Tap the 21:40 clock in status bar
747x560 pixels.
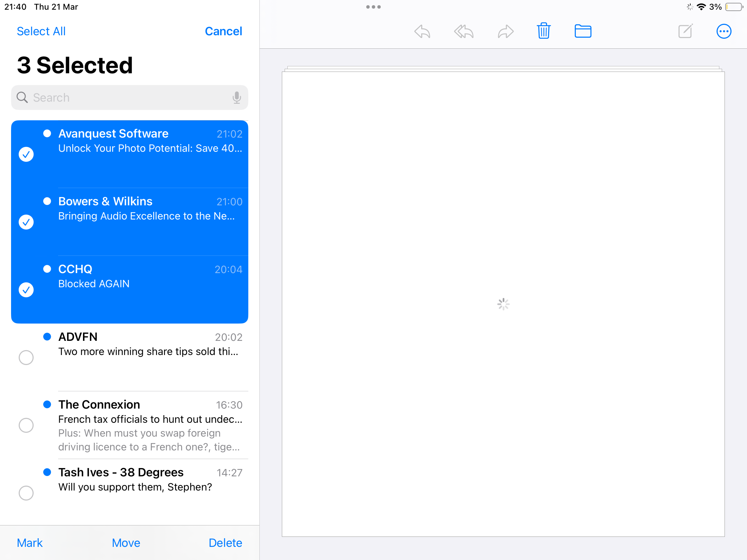click(x=15, y=7)
